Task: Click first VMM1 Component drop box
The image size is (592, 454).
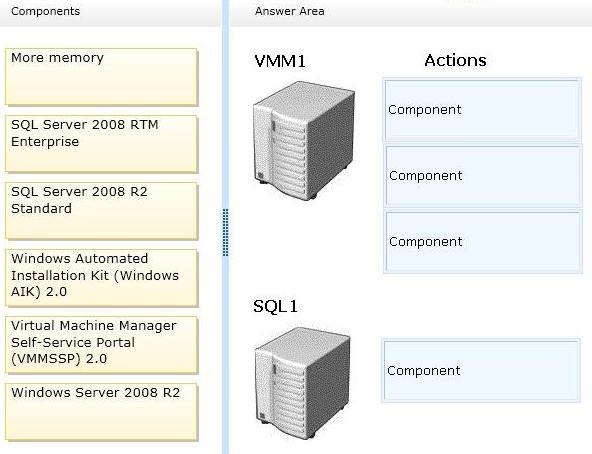Action: [x=482, y=110]
